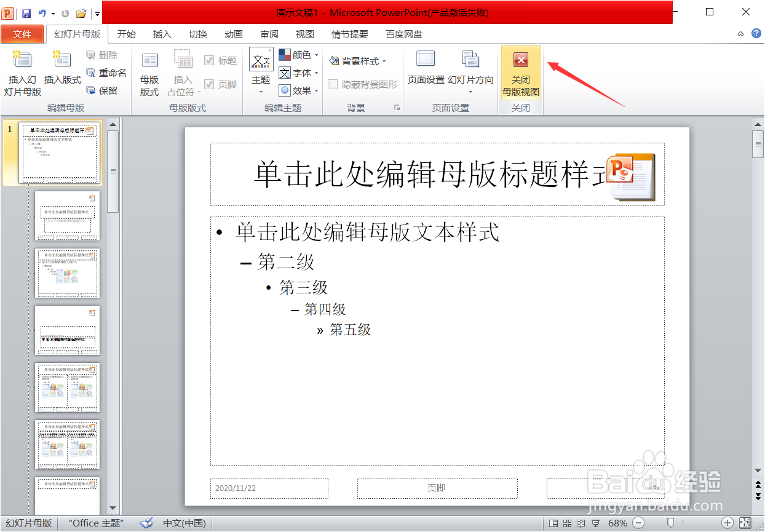This screenshot has width=765, height=532.
Task: Select the second layout thumbnail (title slide layout)
Action: (67, 216)
